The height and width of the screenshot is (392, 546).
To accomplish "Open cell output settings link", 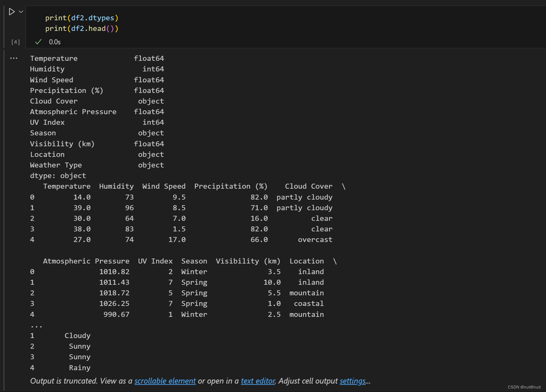I will pos(353,381).
